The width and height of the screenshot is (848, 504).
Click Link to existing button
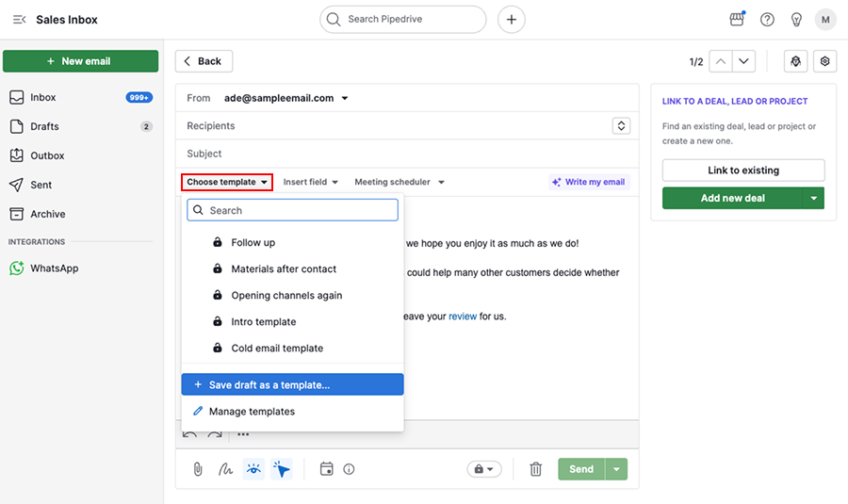[743, 171]
